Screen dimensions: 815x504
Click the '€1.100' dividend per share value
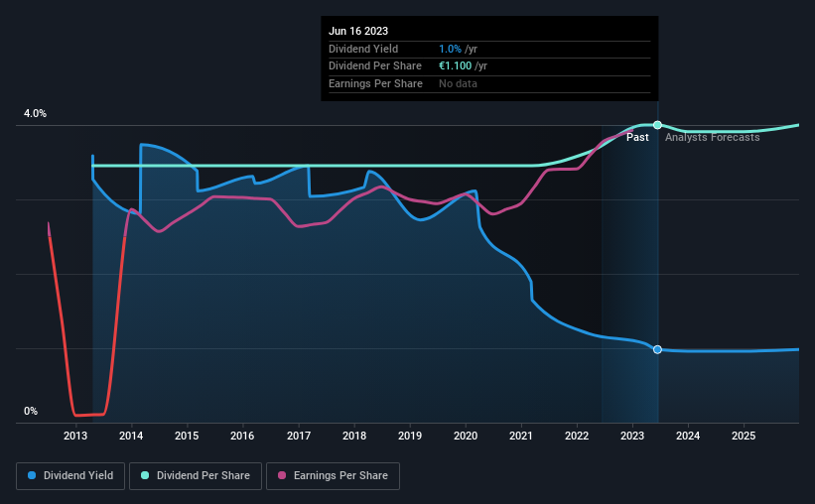tap(456, 66)
